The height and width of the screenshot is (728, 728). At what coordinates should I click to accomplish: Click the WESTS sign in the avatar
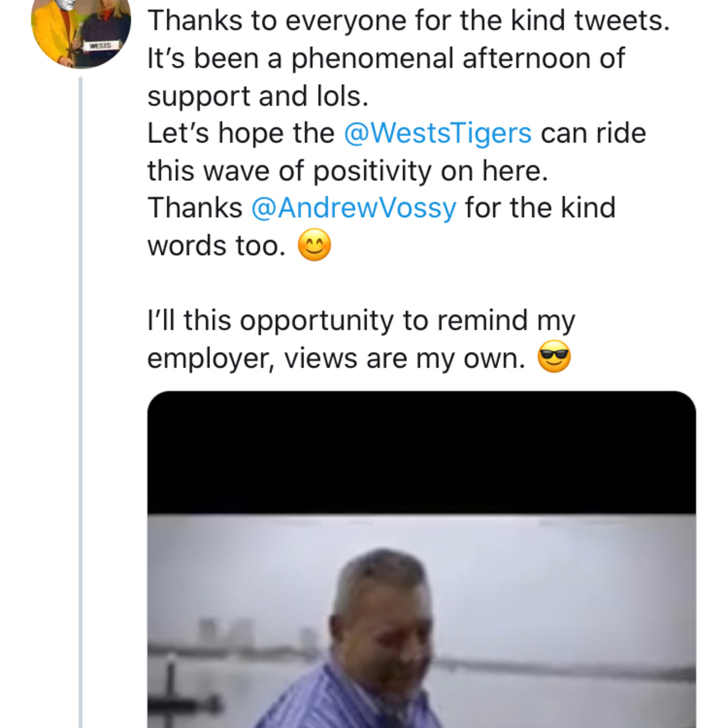tap(100, 46)
